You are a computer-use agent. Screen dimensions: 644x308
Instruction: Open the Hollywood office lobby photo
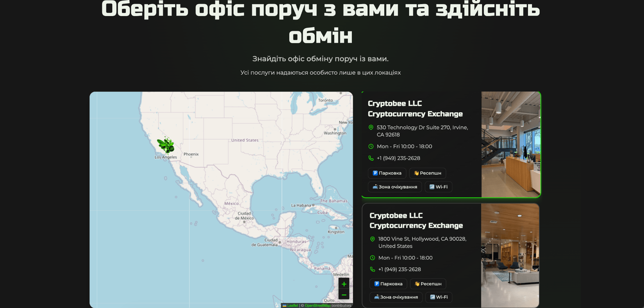(x=510, y=255)
